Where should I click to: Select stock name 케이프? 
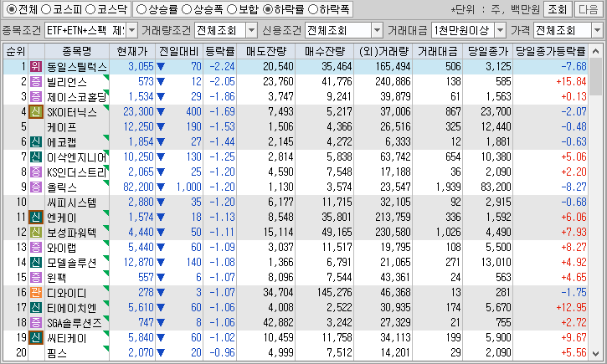pyautogui.click(x=62, y=127)
